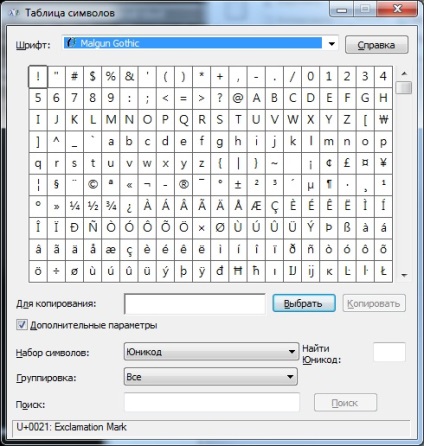Click the scrollbar up arrow
This screenshot has width=424, height=446.
(404, 73)
